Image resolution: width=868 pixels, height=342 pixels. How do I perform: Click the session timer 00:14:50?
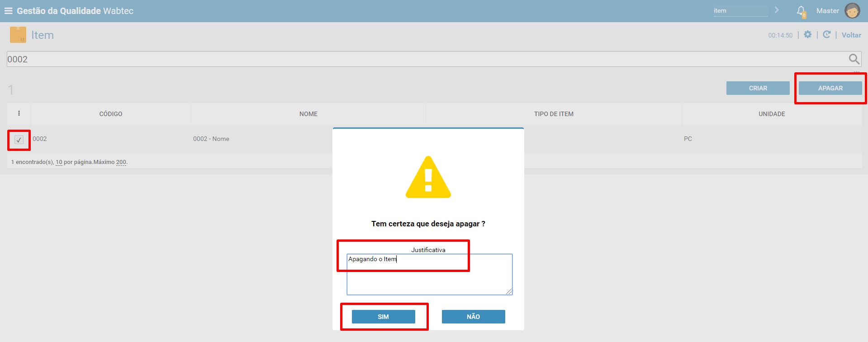[x=780, y=35]
